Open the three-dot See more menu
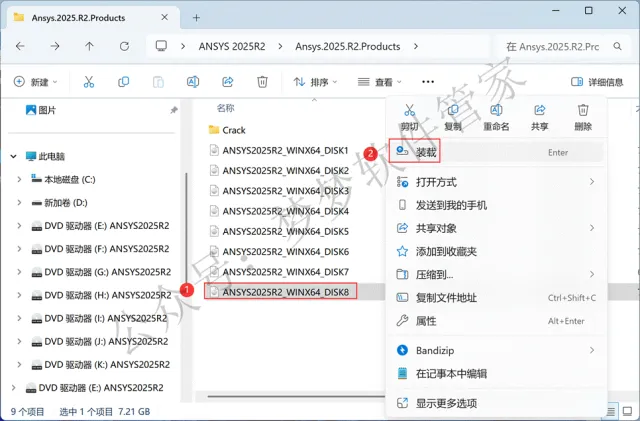 [x=428, y=82]
